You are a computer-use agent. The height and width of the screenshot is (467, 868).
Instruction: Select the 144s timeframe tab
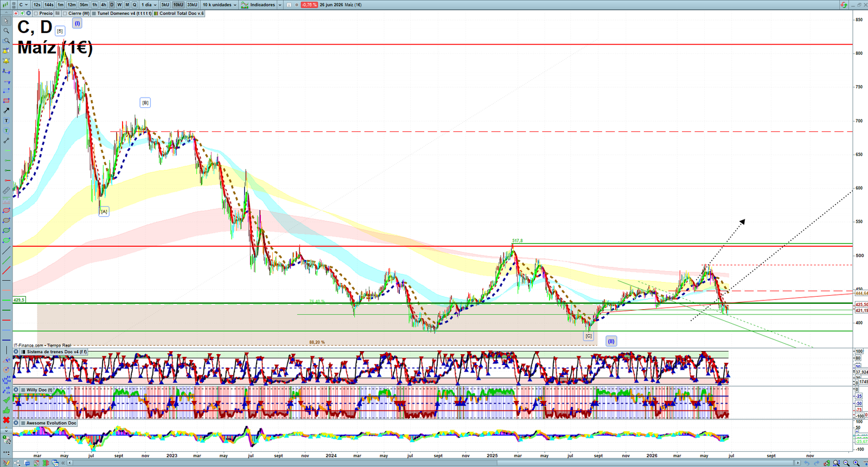pos(49,4)
